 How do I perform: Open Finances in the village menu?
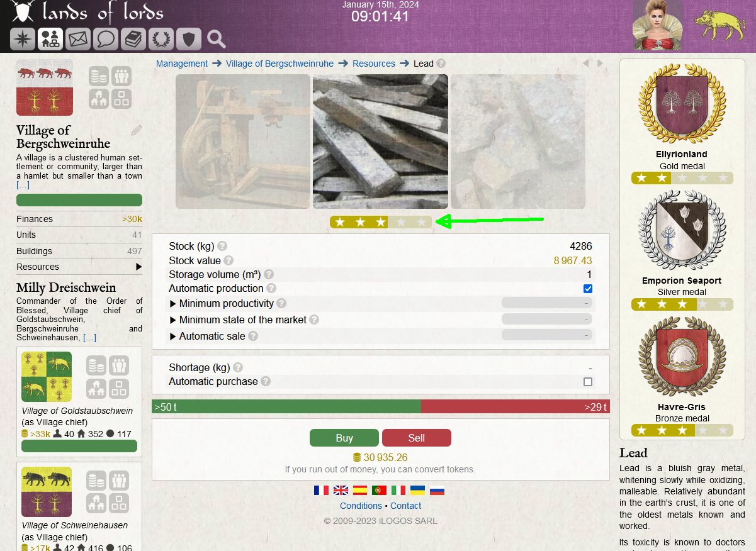pos(79,219)
